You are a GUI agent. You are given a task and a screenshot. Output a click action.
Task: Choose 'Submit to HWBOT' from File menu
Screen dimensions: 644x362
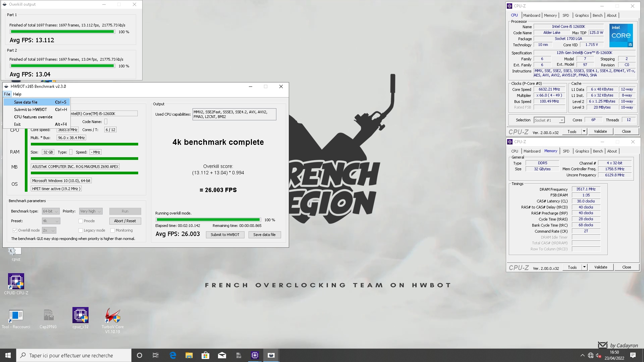[37, 109]
